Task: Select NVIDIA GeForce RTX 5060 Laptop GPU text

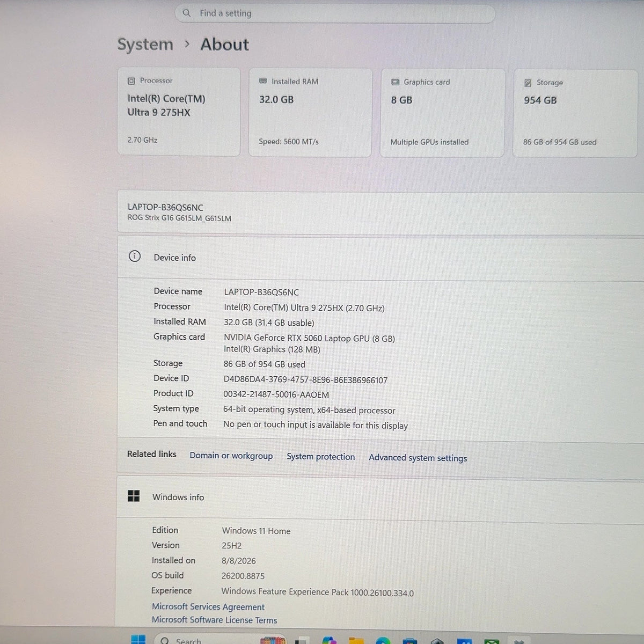Action: click(309, 339)
